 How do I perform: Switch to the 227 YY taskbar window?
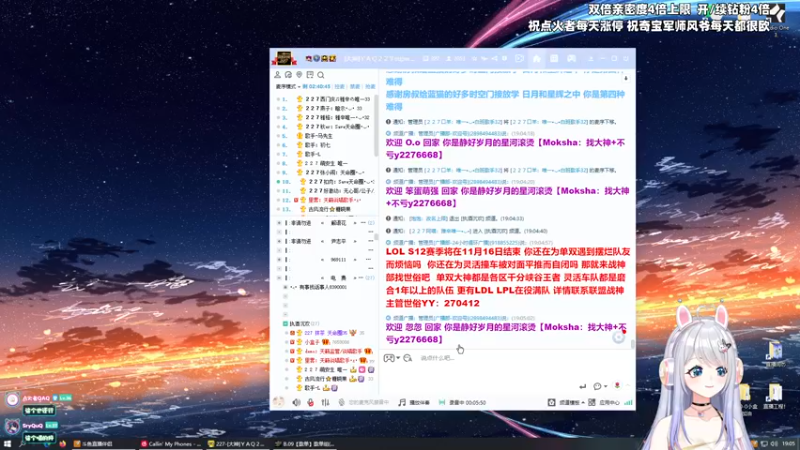point(237,444)
